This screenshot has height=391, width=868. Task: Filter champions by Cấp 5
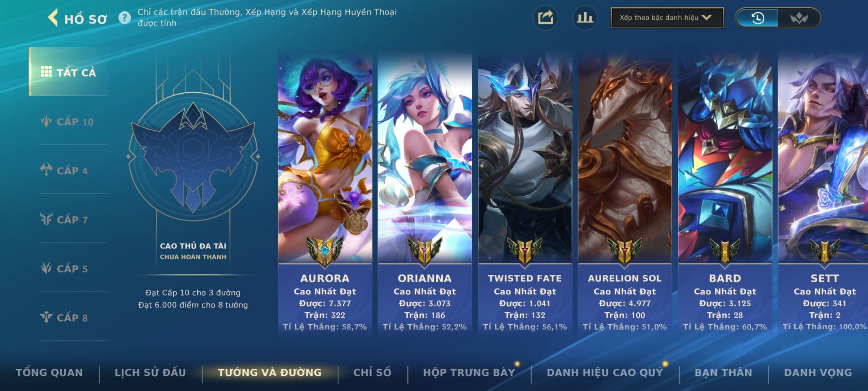pyautogui.click(x=64, y=269)
